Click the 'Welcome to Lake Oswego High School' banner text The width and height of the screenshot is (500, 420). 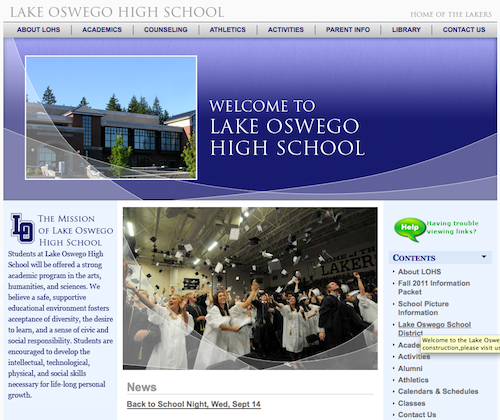[287, 128]
